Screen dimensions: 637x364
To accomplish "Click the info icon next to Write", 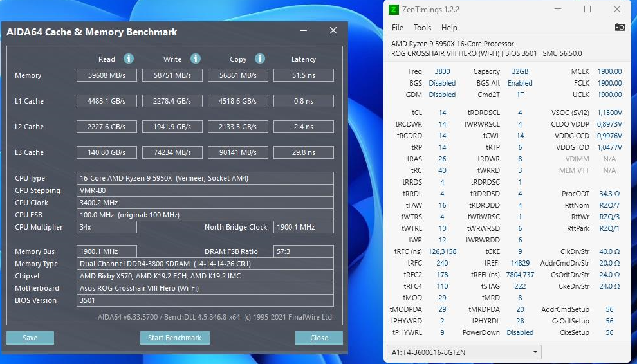I will click(196, 59).
